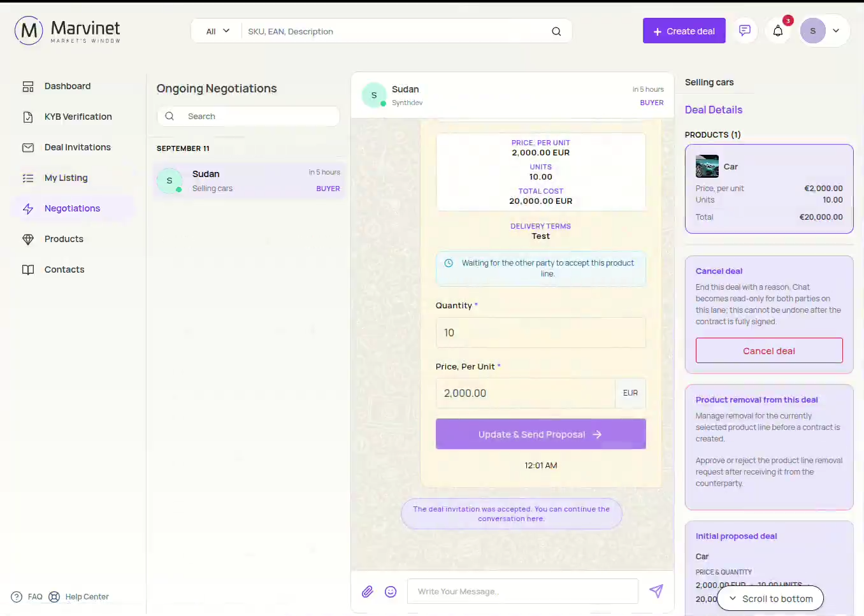Click the Product removal from this deal heading

757,400
